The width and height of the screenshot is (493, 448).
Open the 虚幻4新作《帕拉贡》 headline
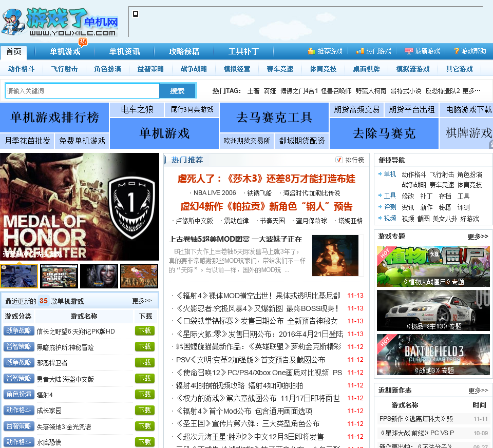pyautogui.click(x=267, y=206)
